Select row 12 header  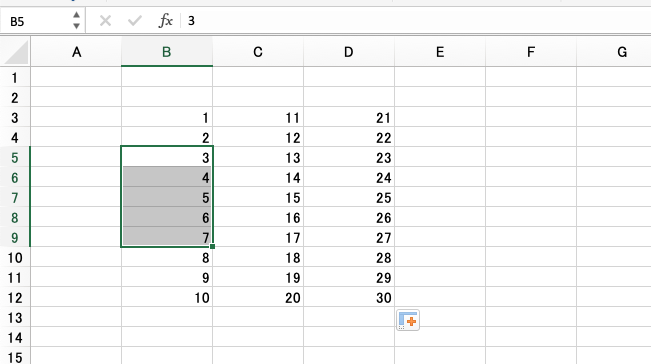tap(15, 298)
